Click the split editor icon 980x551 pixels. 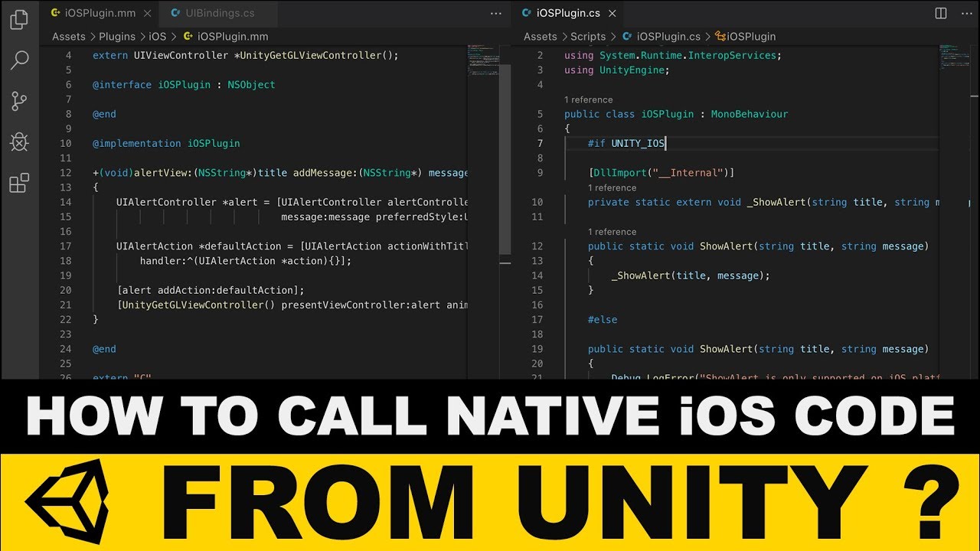[941, 13]
